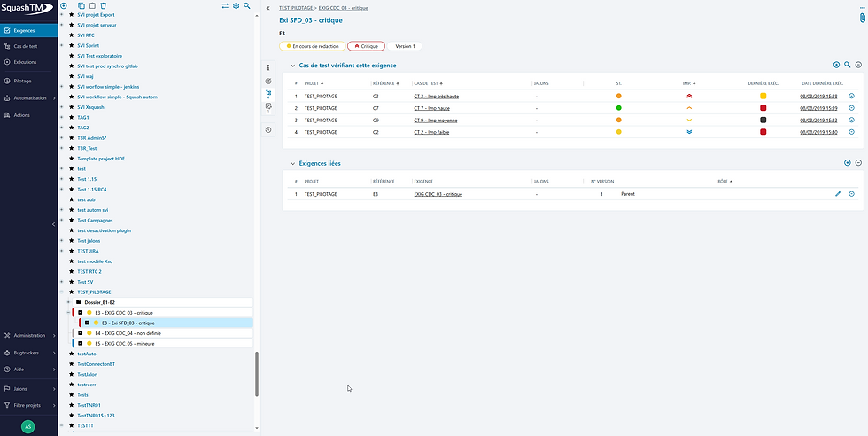Select the TestConnectonBT project

click(x=97, y=364)
